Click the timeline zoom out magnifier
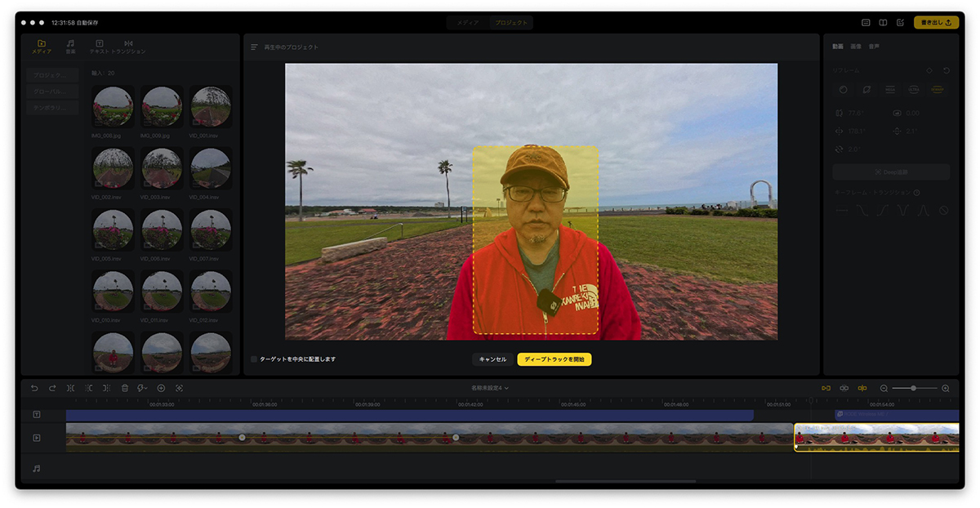 pos(884,388)
